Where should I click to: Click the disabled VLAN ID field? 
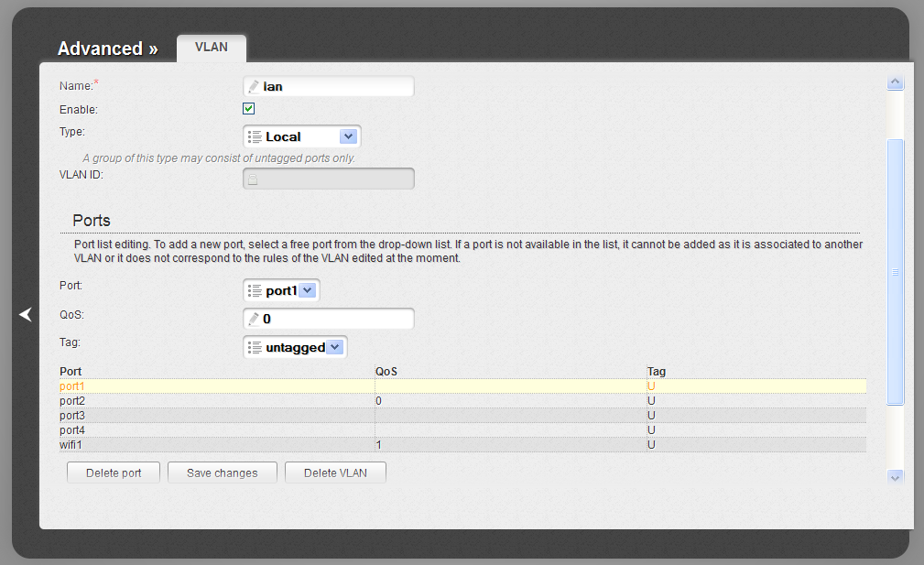328,179
